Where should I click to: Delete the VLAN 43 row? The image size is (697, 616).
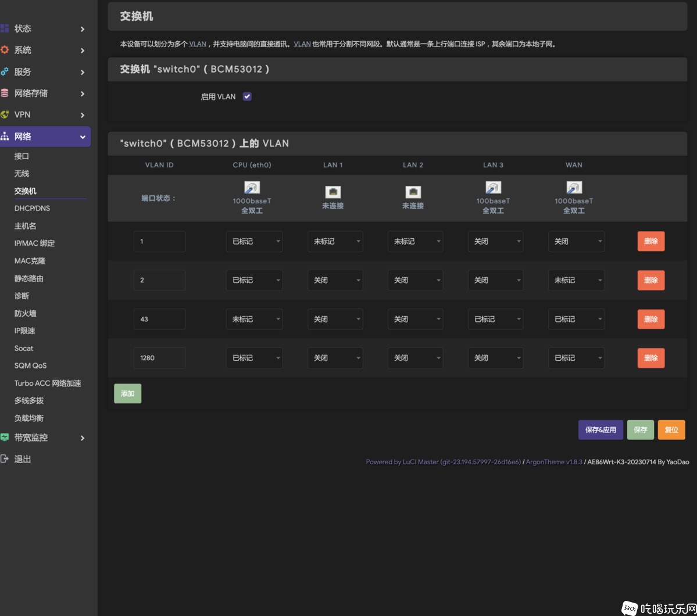(x=650, y=319)
